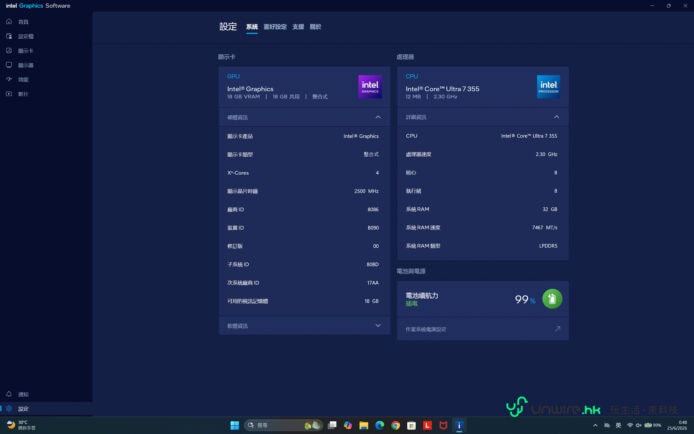Open the Performance sidebar section
The height and width of the screenshot is (434, 694).
18,80
